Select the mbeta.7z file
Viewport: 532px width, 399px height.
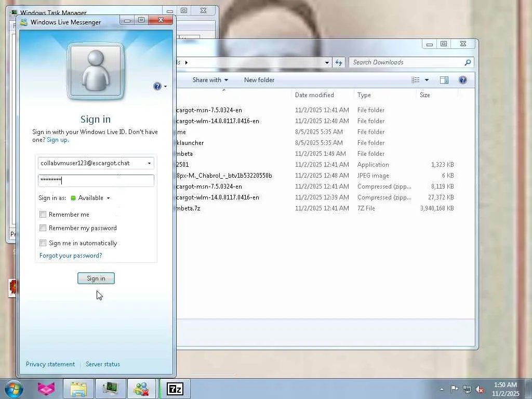315,208
